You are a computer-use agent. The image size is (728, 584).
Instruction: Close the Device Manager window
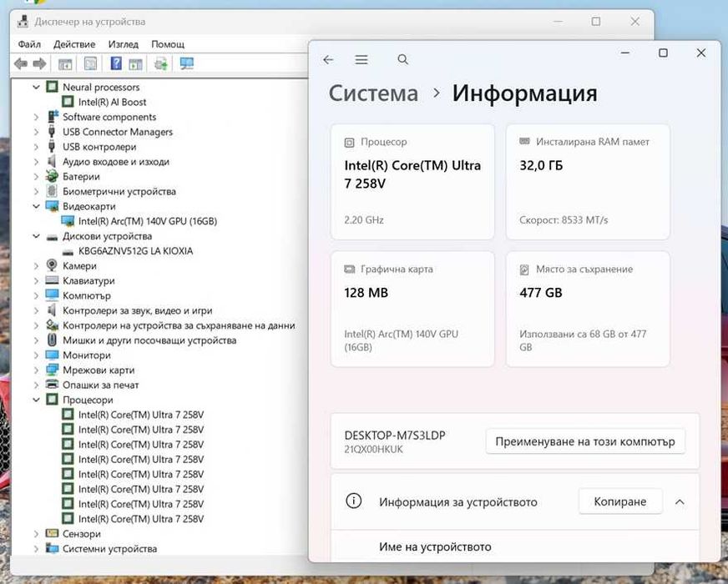tap(634, 22)
